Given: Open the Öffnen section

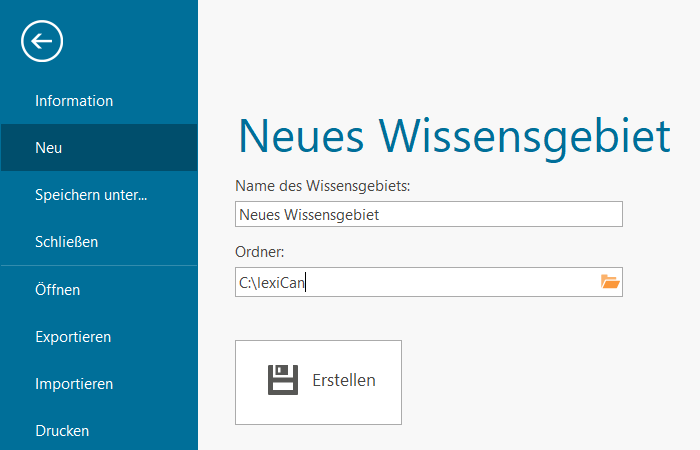Looking at the screenshot, I should 57,290.
